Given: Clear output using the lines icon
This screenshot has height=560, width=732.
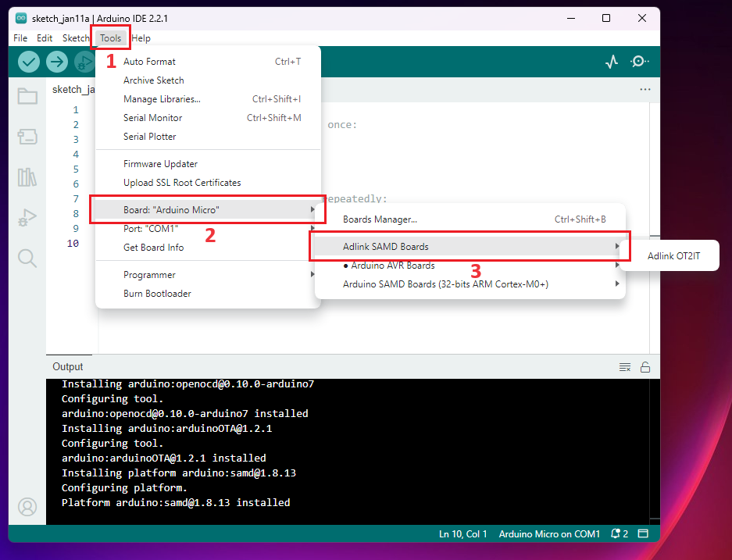Looking at the screenshot, I should click(625, 367).
